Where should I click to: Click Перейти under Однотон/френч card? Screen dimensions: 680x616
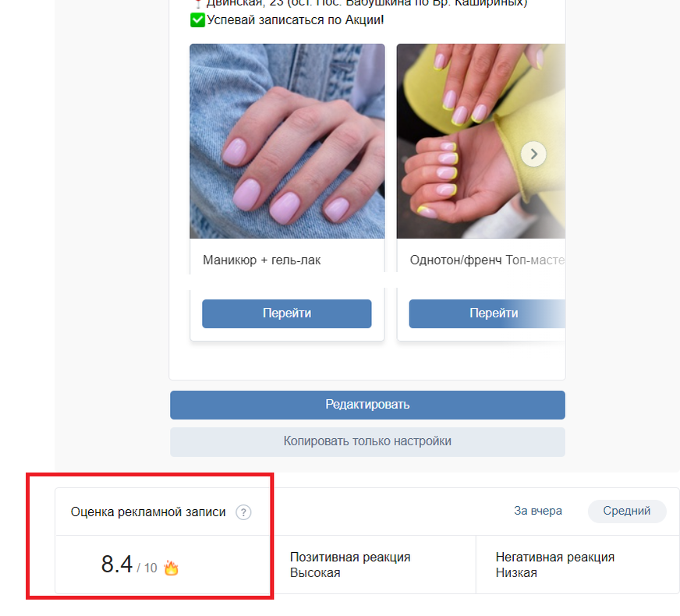click(487, 313)
